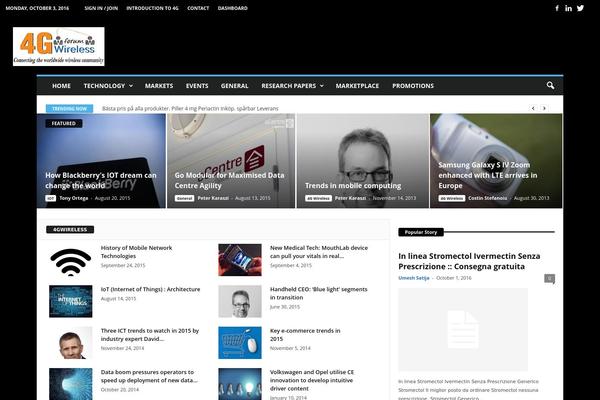Click the Featured badge on Blackberry article
This screenshot has width=600, height=400.
tap(64, 123)
